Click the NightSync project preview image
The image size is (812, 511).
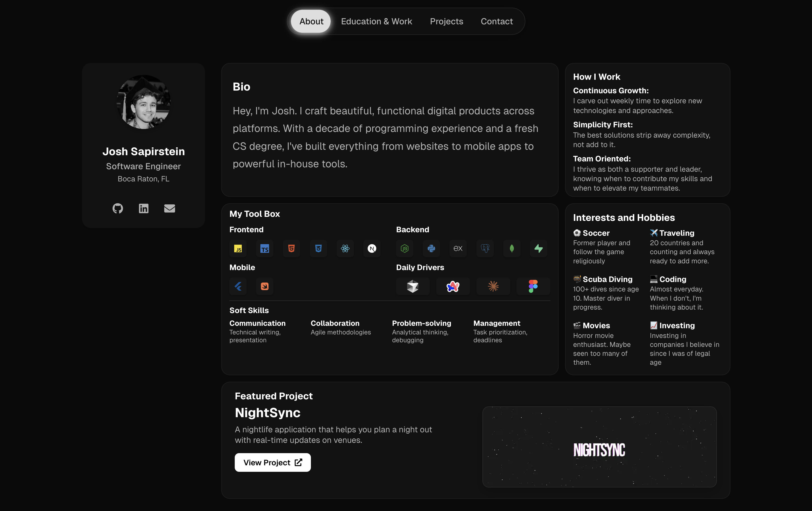pos(599,447)
